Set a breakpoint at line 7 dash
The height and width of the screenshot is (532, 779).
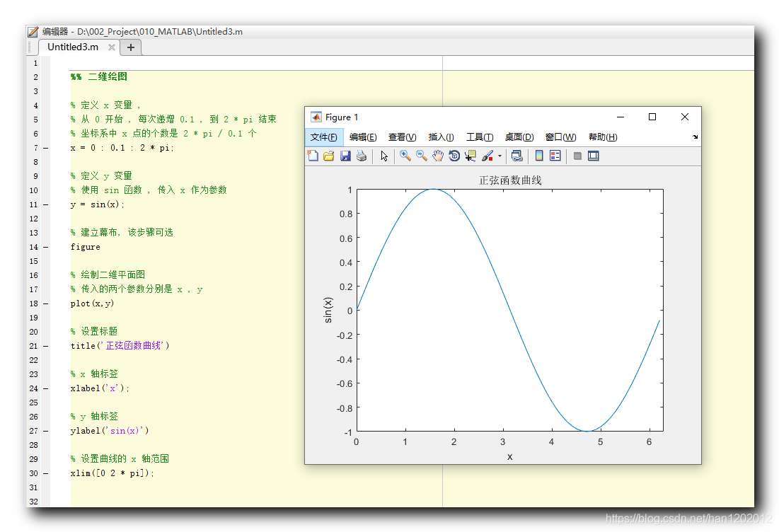(46, 148)
